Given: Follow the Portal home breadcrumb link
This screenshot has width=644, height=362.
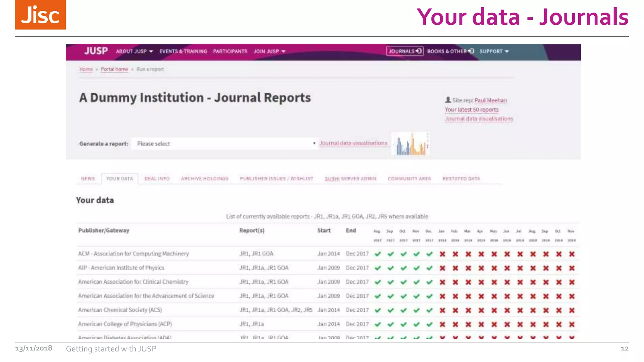Looking at the screenshot, I should 114,69.
